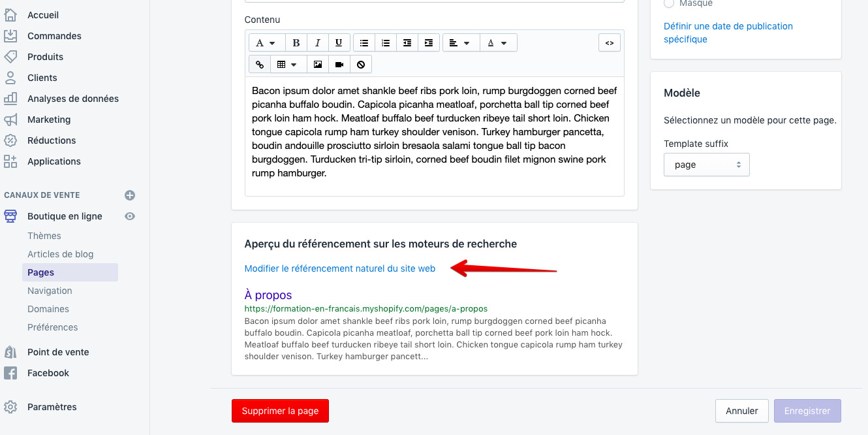This screenshot has width=868, height=435.
Task: Click the Clients person icon
Action: tap(10, 78)
